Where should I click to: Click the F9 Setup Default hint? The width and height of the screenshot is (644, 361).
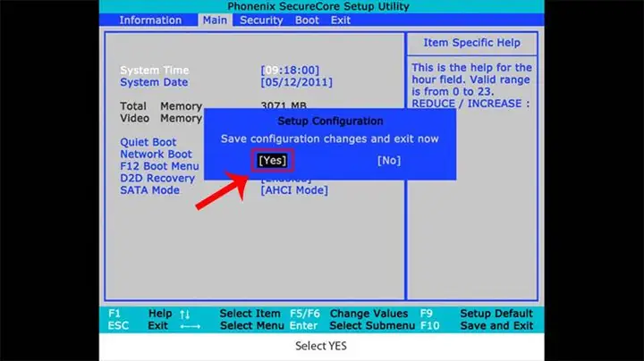(477, 314)
